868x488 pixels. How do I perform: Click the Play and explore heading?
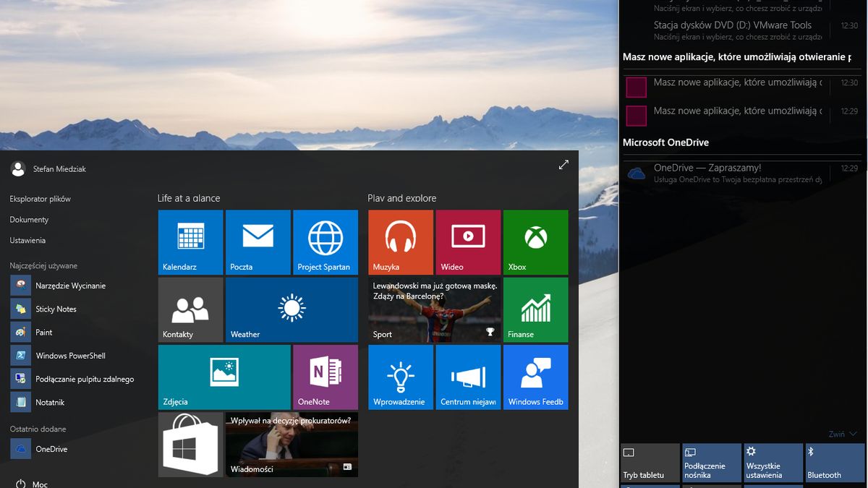402,198
